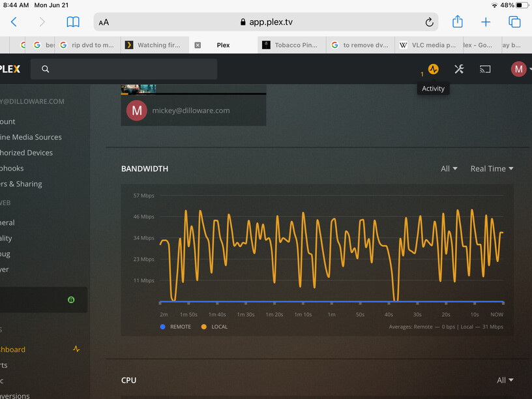Viewport: 532px width, 399px height.
Task: Switch to the 'Tobacco Pin...' tab
Action: tap(292, 45)
